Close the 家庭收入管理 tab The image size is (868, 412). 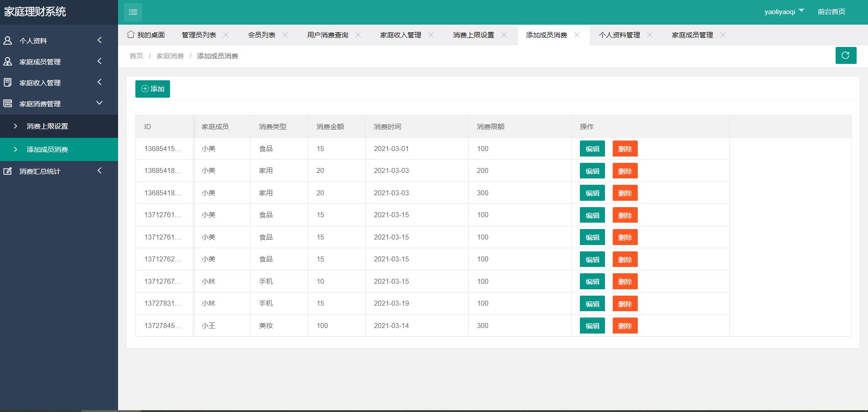click(x=431, y=35)
